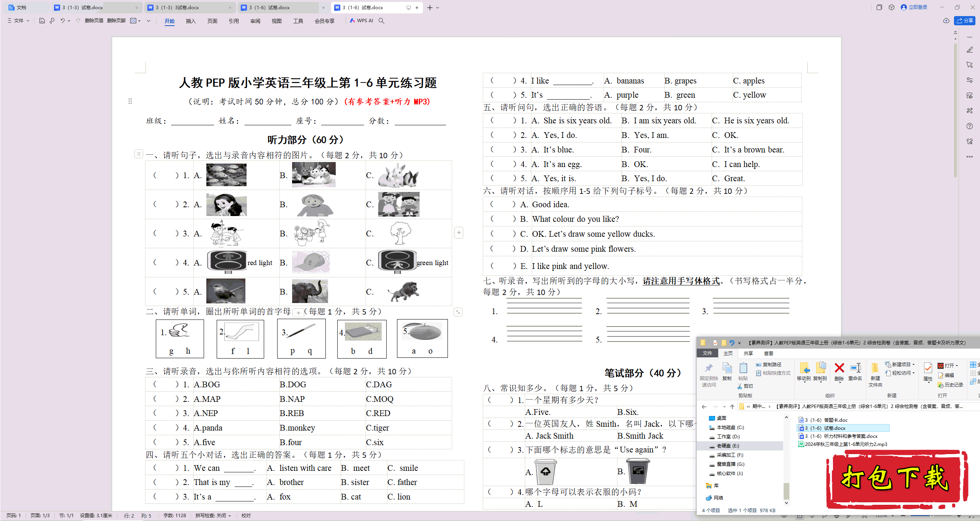Click the Rename icon in Explorer ribbon

[x=855, y=368]
